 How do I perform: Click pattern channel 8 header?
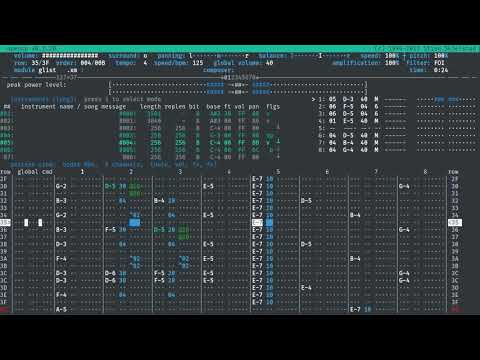[x=425, y=172]
